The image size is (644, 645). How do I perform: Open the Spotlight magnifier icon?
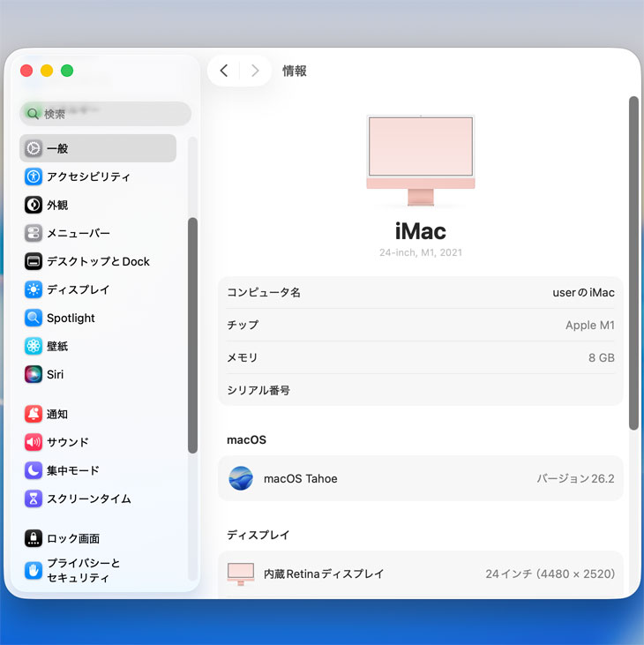[34, 318]
